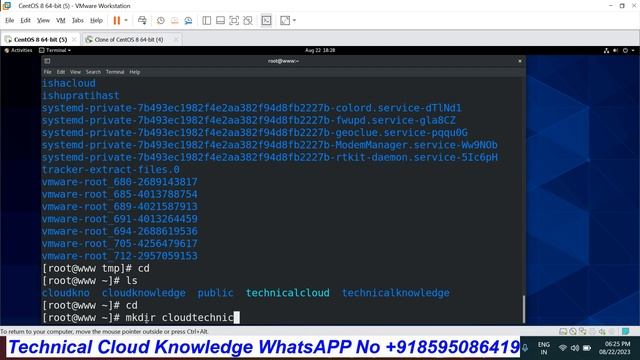Pause the virtual machine with the orange button
Viewport: 640px width, 360px height.
coord(117,20)
